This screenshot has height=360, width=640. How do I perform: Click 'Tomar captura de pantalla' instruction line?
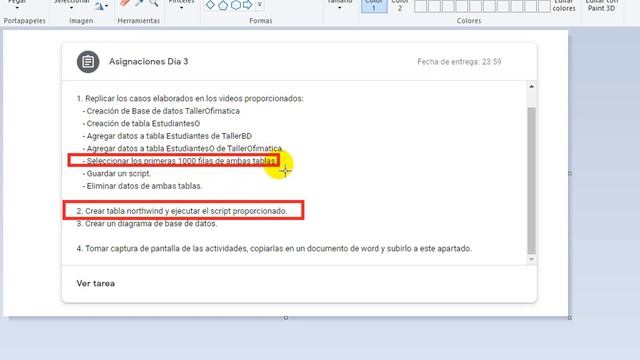click(x=274, y=249)
